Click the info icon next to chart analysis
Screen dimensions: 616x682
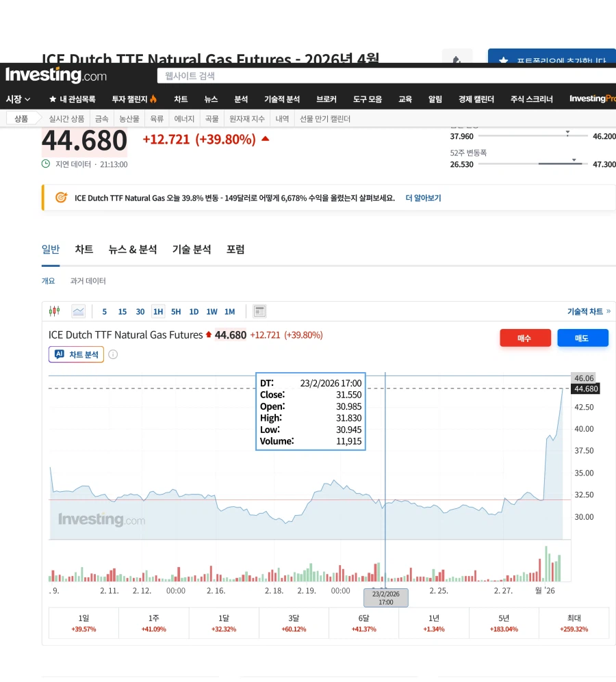[112, 354]
